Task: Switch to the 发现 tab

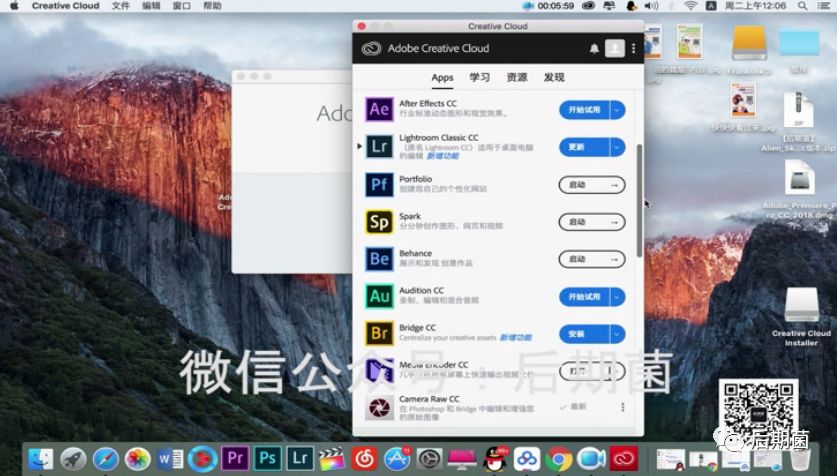Action: pos(554,77)
